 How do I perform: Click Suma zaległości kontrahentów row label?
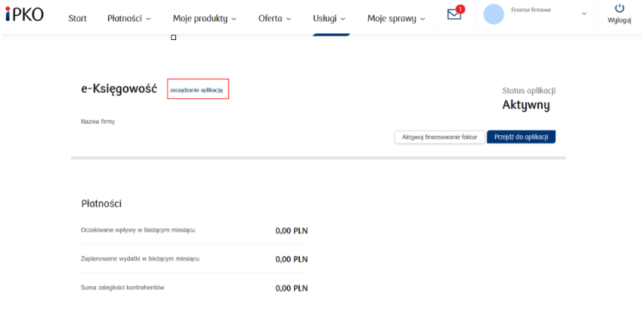point(122,288)
